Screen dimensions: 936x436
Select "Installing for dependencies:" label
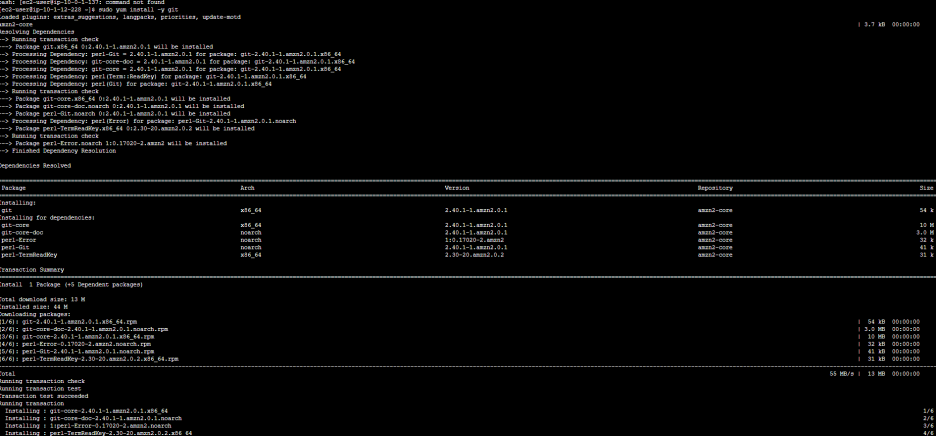47,218
